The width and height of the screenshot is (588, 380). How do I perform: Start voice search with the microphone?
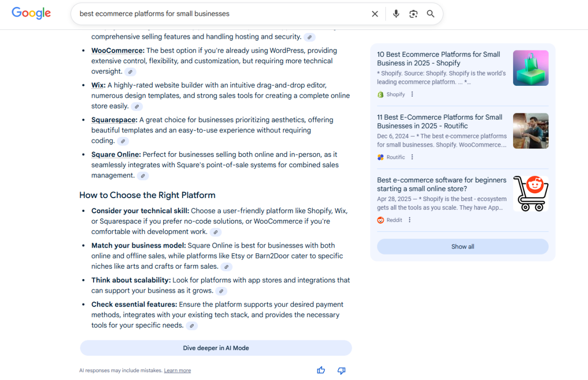tap(396, 14)
